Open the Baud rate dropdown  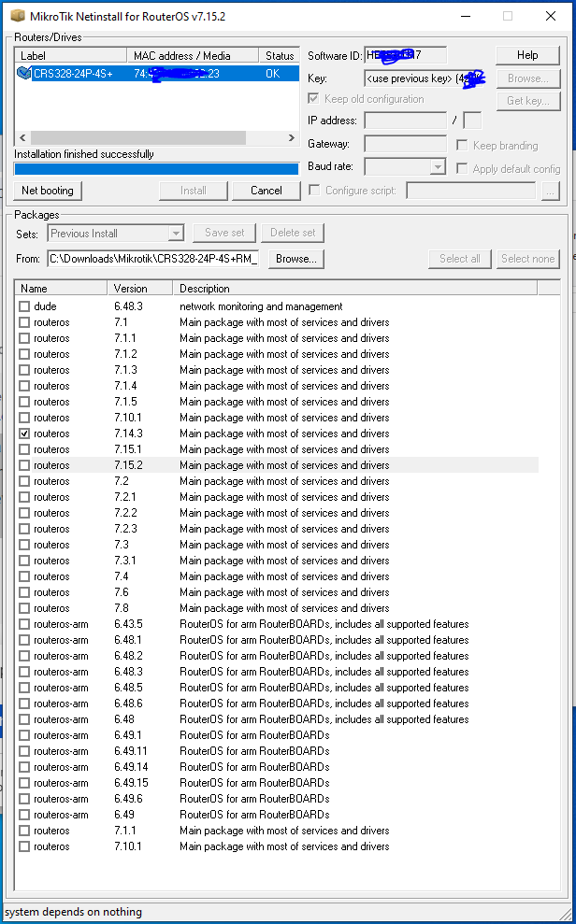coord(405,167)
